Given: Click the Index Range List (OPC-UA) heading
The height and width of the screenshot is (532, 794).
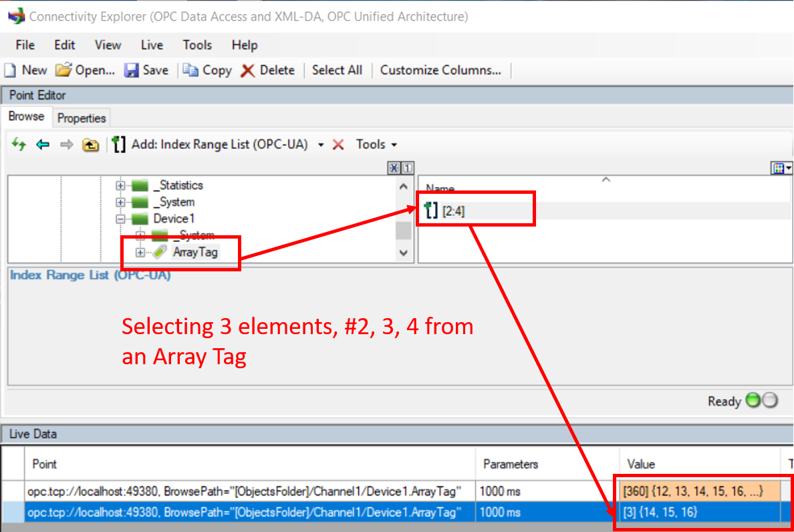Looking at the screenshot, I should pos(91,275).
